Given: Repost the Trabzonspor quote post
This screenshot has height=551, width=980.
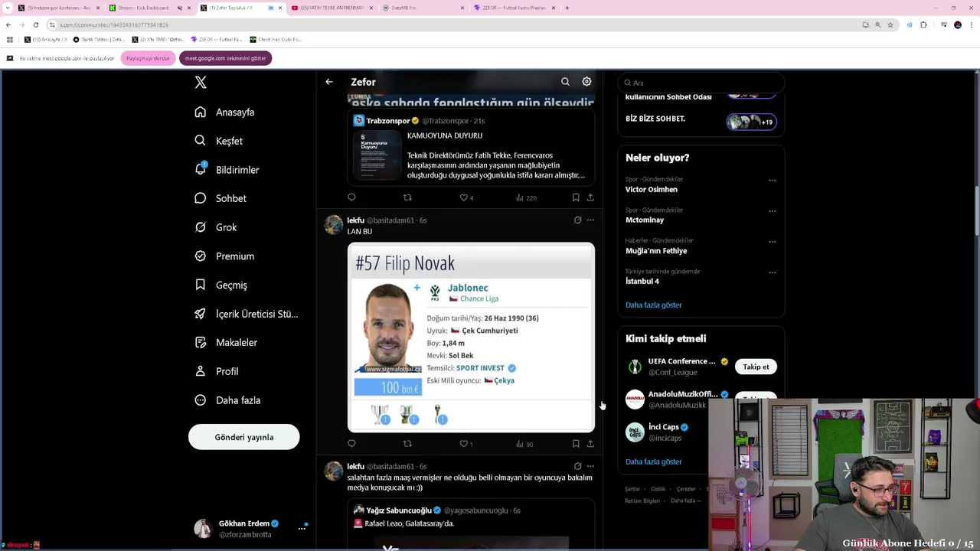Looking at the screenshot, I should click(x=407, y=197).
